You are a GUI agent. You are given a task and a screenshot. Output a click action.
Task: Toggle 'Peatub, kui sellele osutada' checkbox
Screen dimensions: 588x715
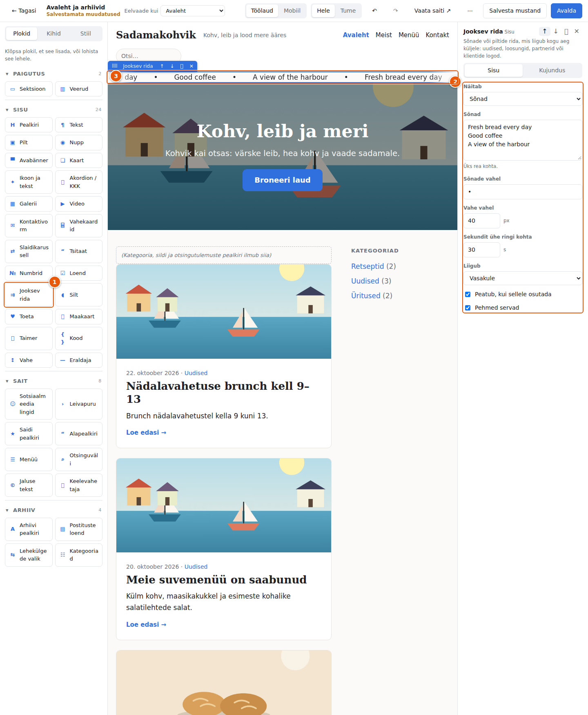pos(468,294)
